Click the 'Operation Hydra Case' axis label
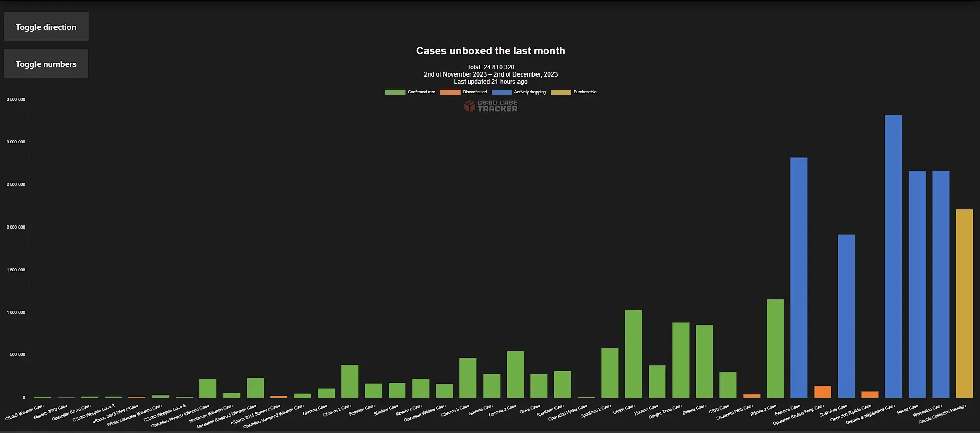980x433 pixels. pos(567,412)
